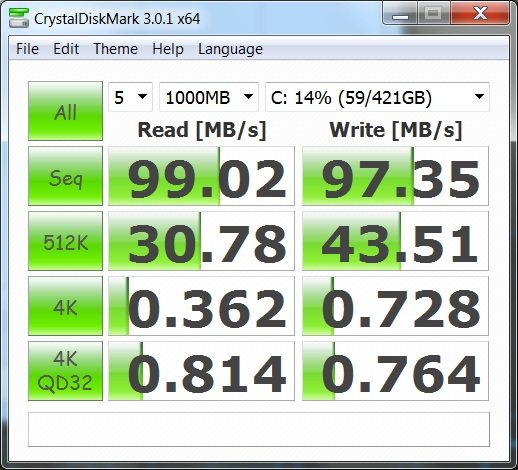Select the 4K QD32 write result 0.764
The width and height of the screenshot is (518, 470).
(395, 371)
